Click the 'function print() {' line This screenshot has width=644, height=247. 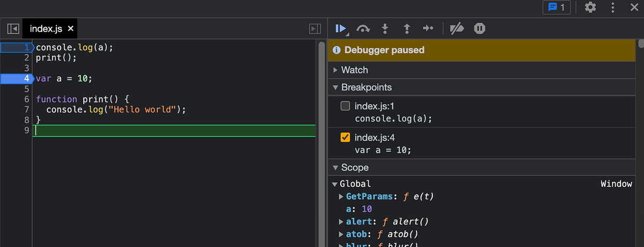tap(82, 99)
